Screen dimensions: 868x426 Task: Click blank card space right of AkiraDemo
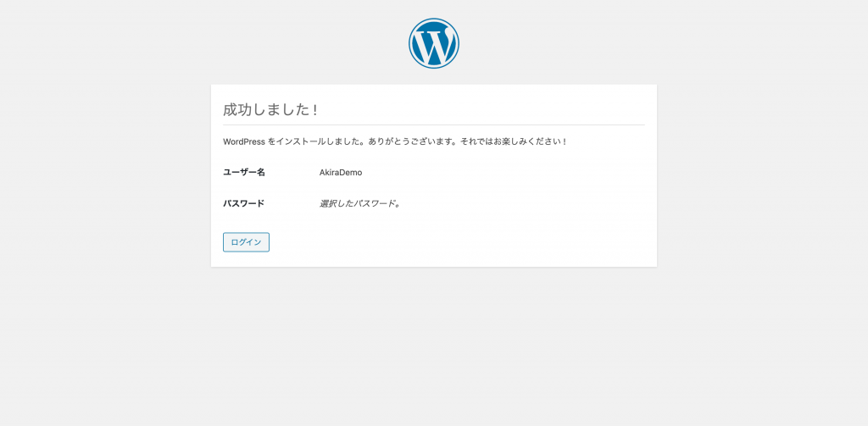498,173
